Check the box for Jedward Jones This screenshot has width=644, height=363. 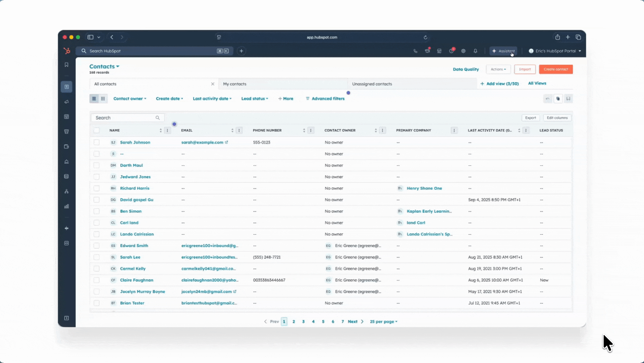click(96, 177)
